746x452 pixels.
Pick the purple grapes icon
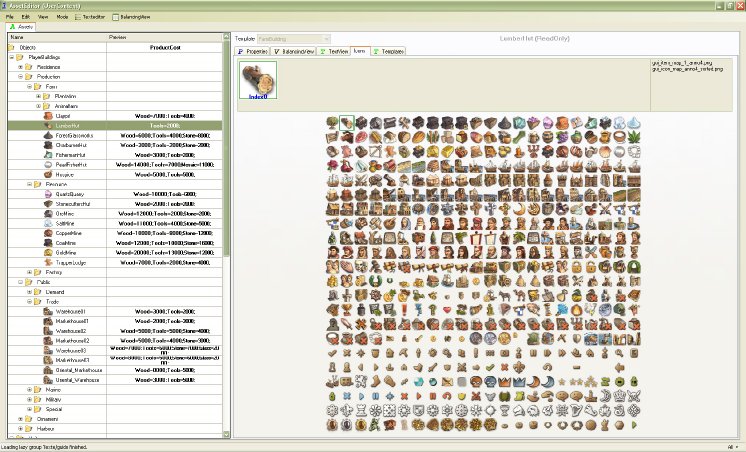click(x=562, y=138)
